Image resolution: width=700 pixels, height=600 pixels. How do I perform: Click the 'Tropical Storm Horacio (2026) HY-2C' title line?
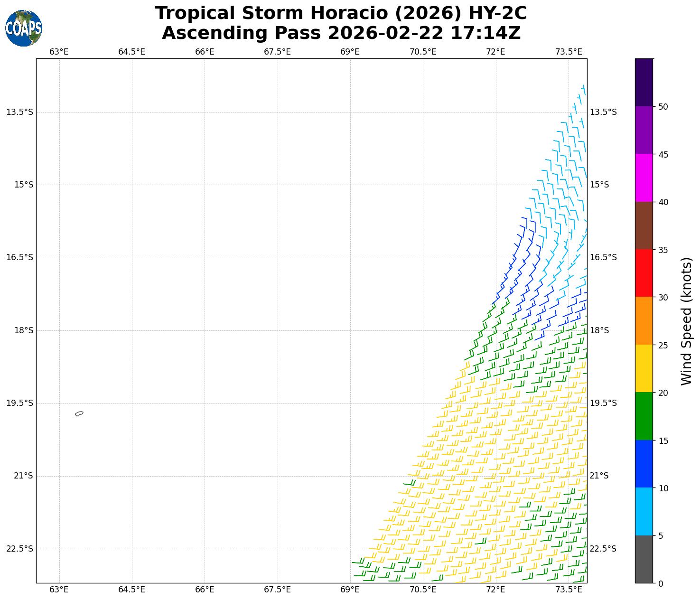click(341, 13)
